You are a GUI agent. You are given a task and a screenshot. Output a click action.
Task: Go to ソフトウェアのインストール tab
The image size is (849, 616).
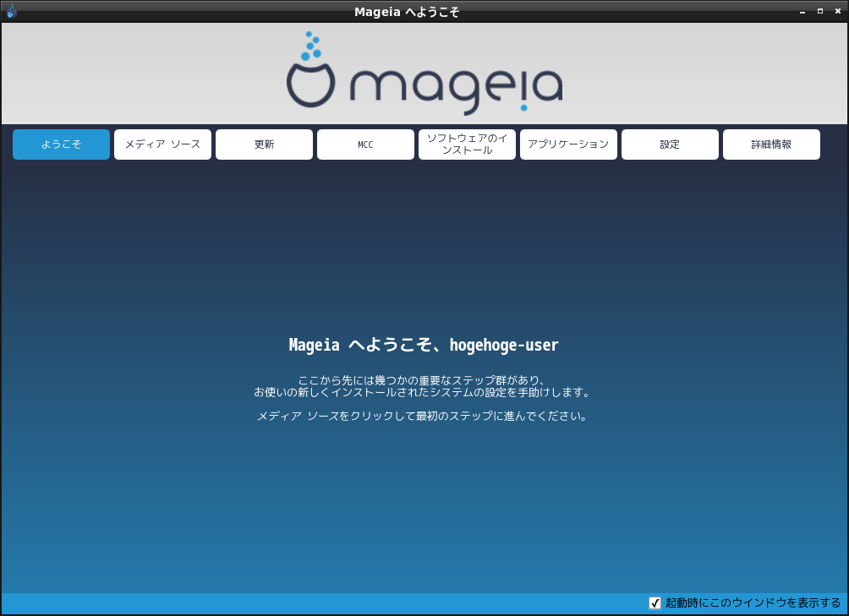coord(468,144)
